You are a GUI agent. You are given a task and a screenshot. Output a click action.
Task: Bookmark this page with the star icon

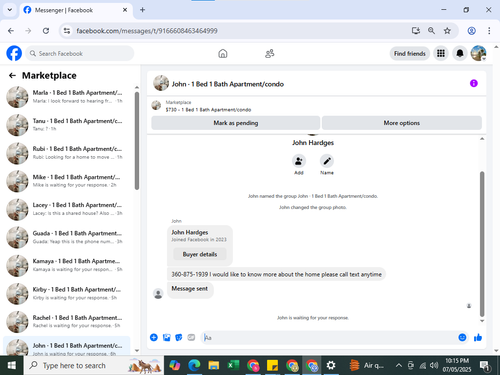447,31
